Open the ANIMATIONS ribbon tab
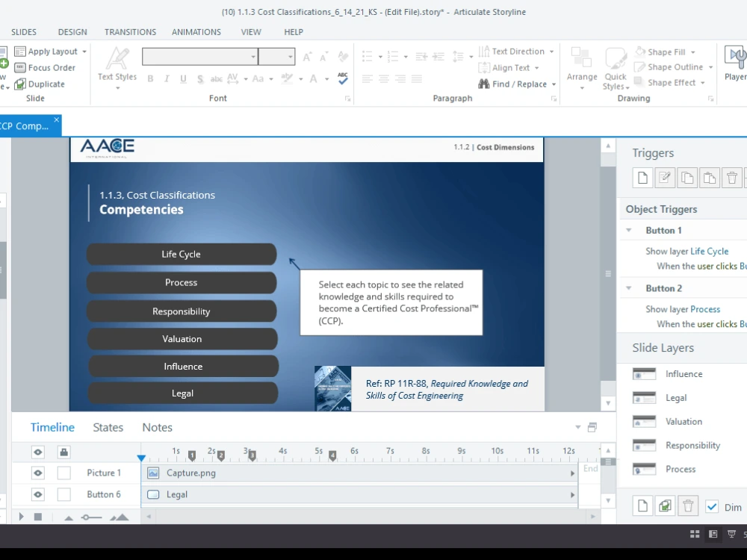 (196, 32)
